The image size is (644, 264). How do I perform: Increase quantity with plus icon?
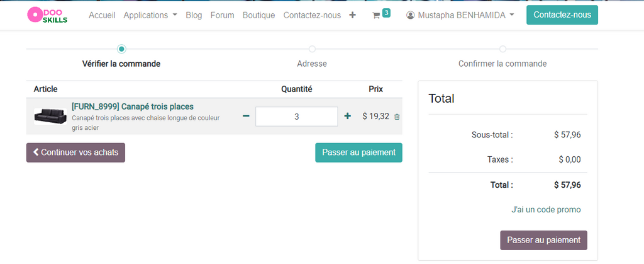(348, 116)
